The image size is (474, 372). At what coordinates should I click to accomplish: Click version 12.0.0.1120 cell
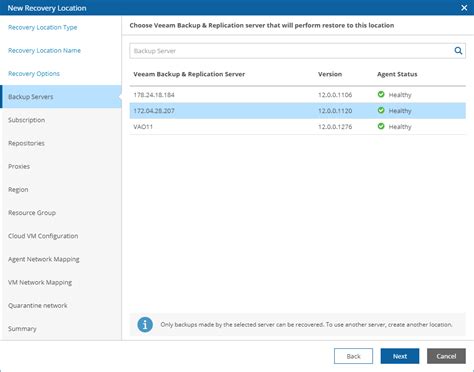coord(335,111)
